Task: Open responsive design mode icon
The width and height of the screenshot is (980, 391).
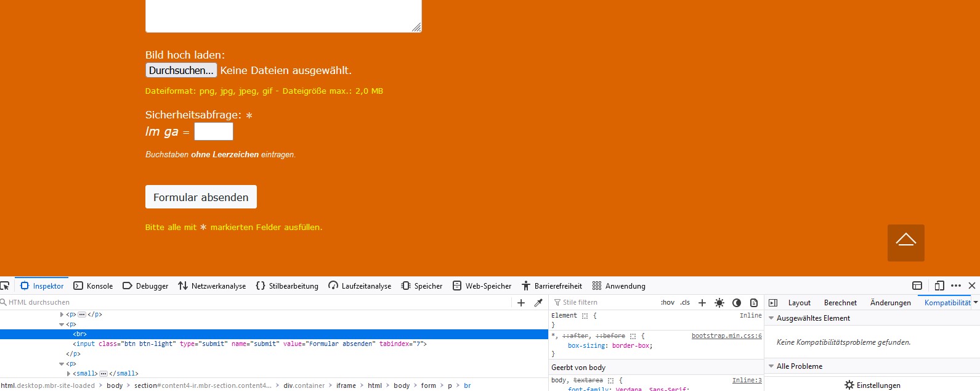Action: click(x=939, y=286)
